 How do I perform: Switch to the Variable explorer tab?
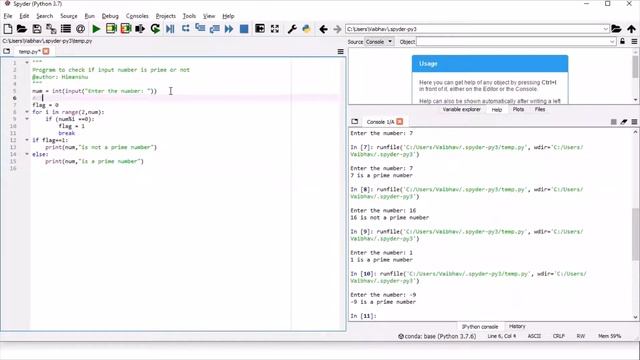pyautogui.click(x=462, y=109)
